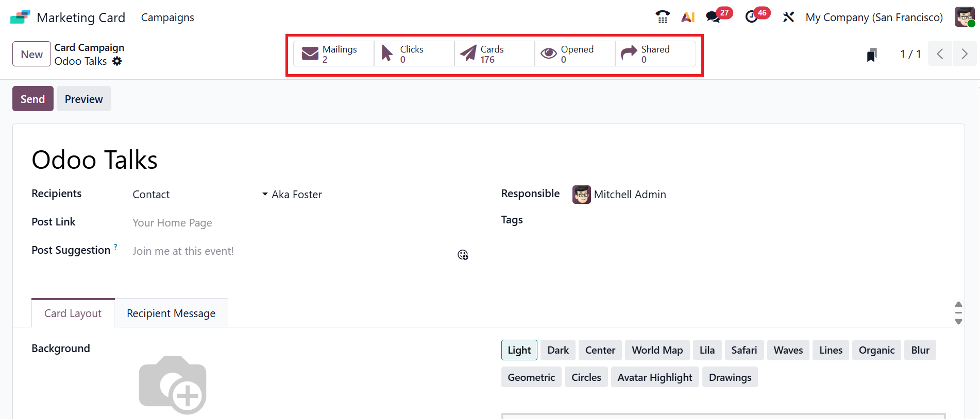Open the Odoo apps home icon
980x419 pixels.
tap(20, 17)
